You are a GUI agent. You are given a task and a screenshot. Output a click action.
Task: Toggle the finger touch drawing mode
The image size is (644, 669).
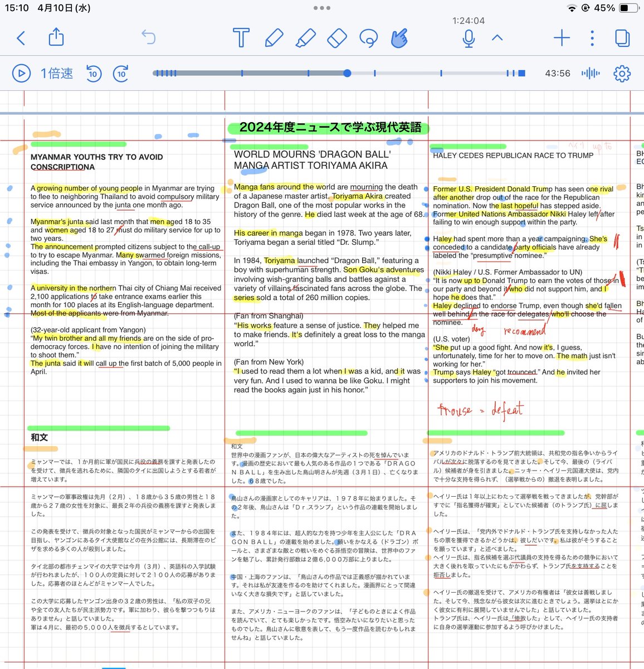pos(399,38)
